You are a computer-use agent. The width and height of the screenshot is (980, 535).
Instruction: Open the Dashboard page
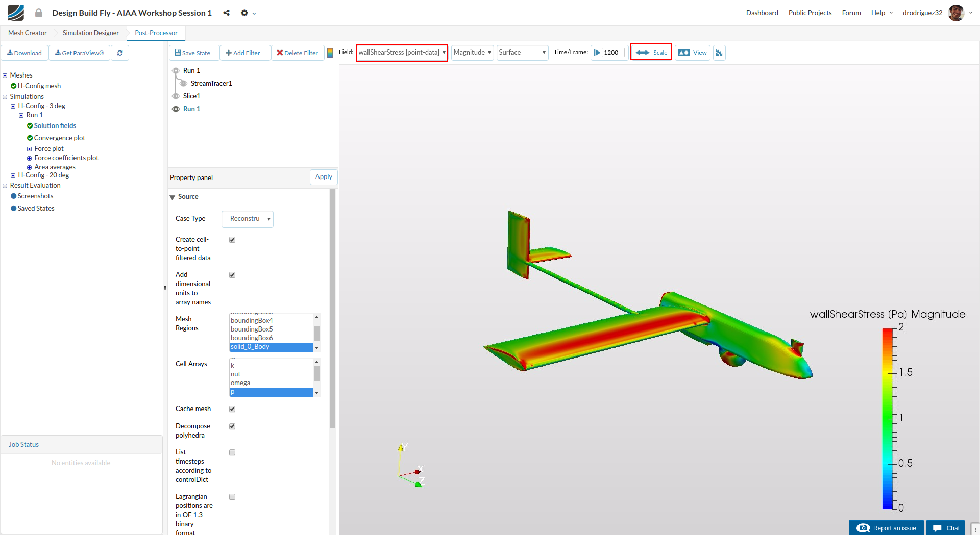(762, 13)
